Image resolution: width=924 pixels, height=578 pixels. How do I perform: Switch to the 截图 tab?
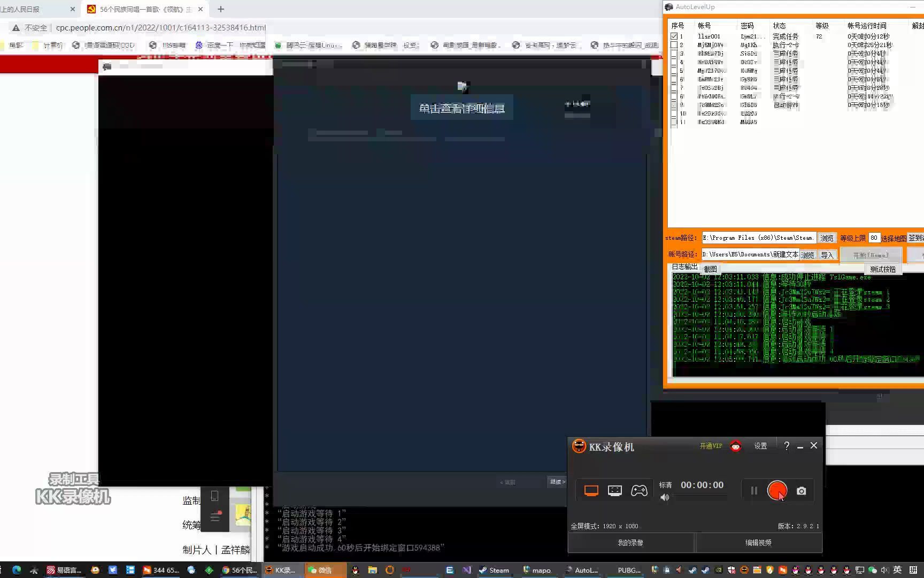coord(710,269)
